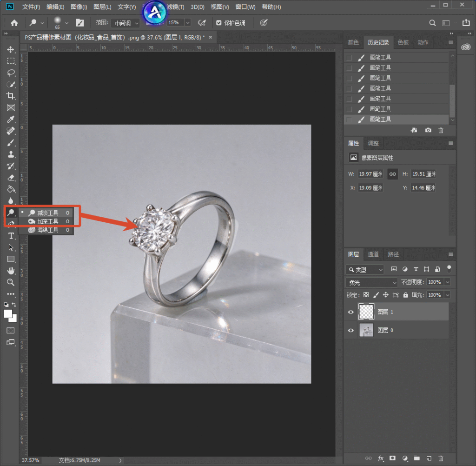The width and height of the screenshot is (476, 466).
Task: Switch to the Eraser tool
Action: click(11, 178)
